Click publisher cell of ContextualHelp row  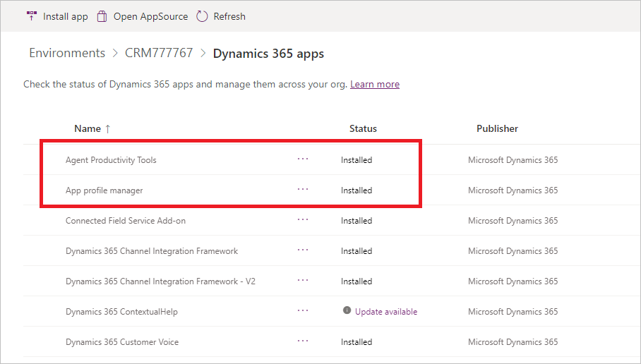tap(513, 312)
